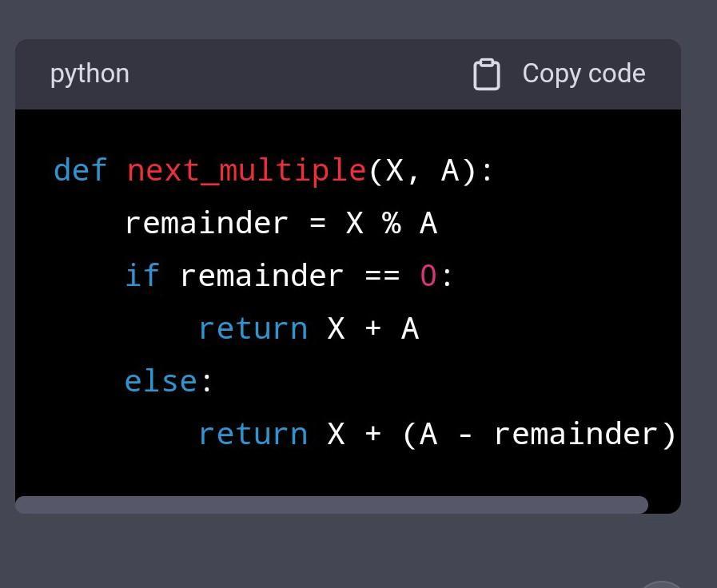Viewport: 717px width, 588px height.
Task: Click return in "return X + A" line
Action: (253, 328)
